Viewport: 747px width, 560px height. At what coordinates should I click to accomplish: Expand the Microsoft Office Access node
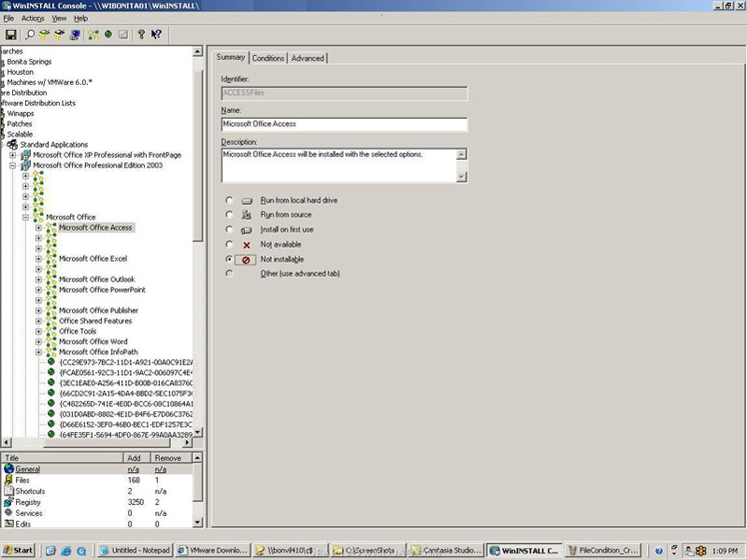38,228
